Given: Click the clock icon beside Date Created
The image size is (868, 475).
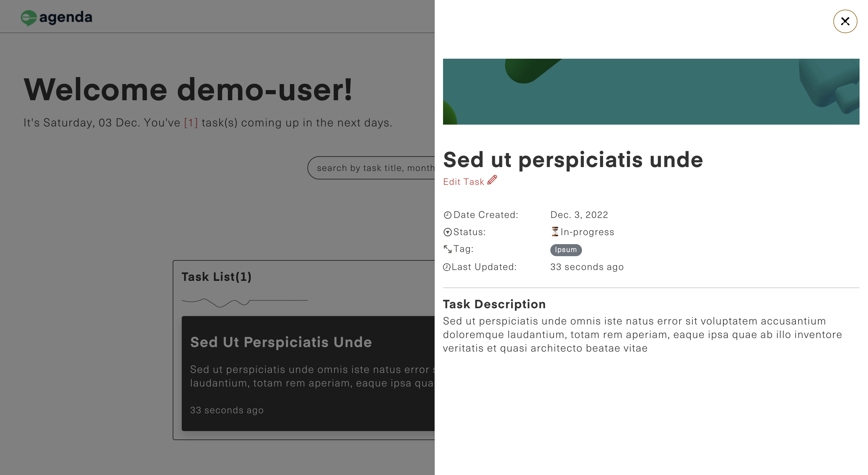Looking at the screenshot, I should (x=448, y=215).
